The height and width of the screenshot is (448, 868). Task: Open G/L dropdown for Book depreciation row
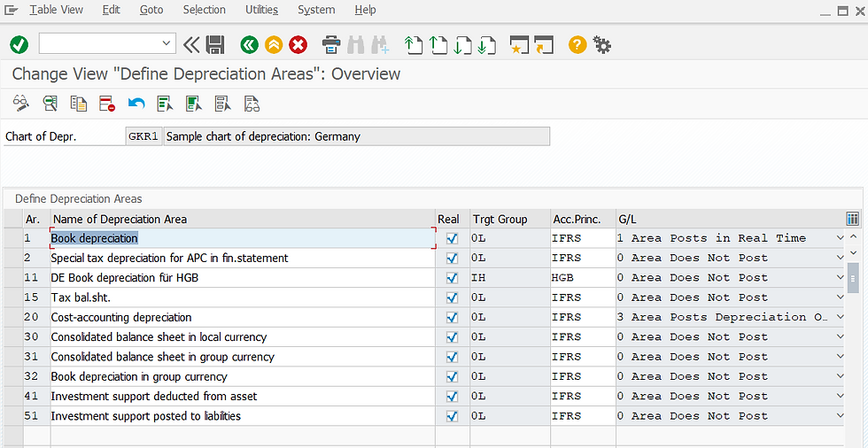(840, 238)
